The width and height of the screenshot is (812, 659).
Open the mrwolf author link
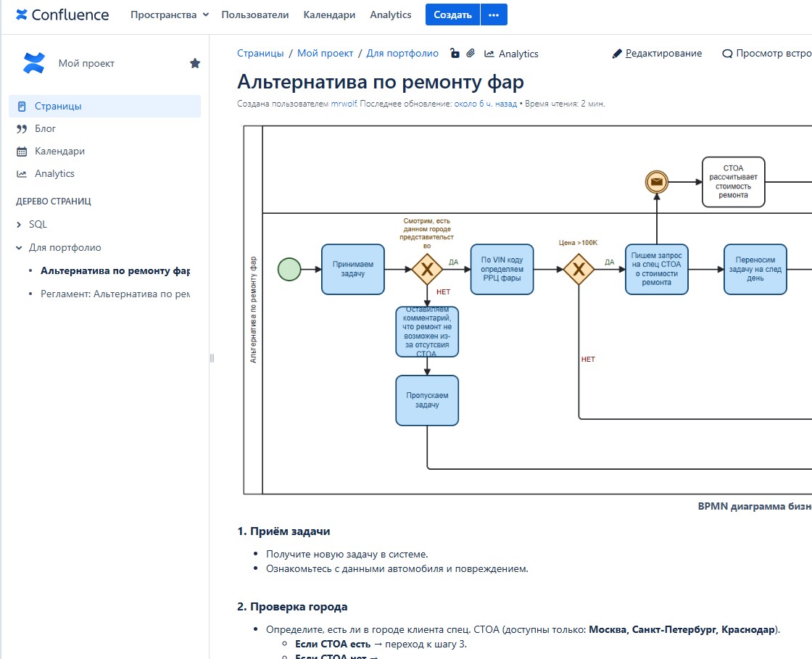[344, 104]
